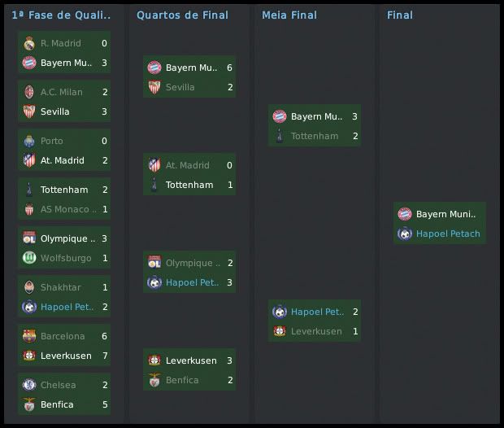
Task: Open the Hapoel Petach link in the Final
Action: point(448,234)
